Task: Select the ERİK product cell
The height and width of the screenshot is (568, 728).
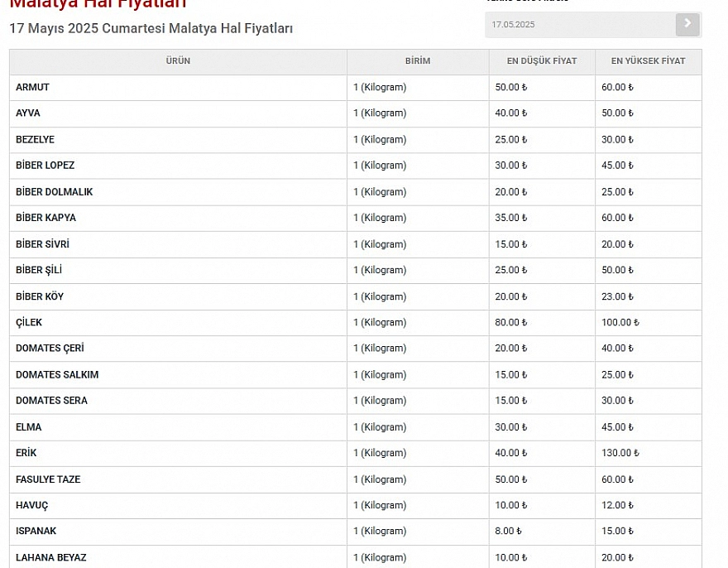Action: click(178, 453)
